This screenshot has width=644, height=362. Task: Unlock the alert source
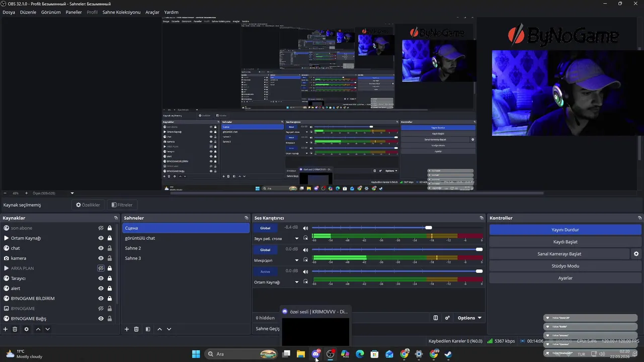(x=110, y=289)
